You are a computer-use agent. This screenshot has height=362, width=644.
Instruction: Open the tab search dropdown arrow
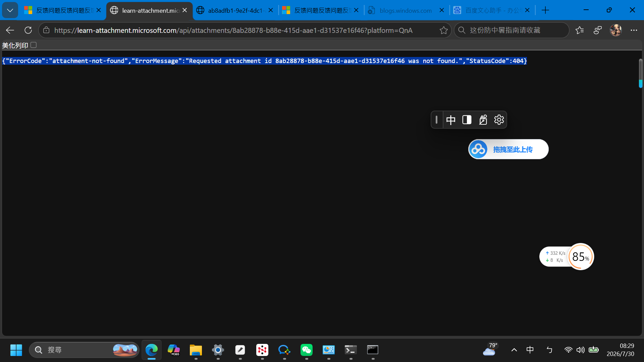(10, 10)
